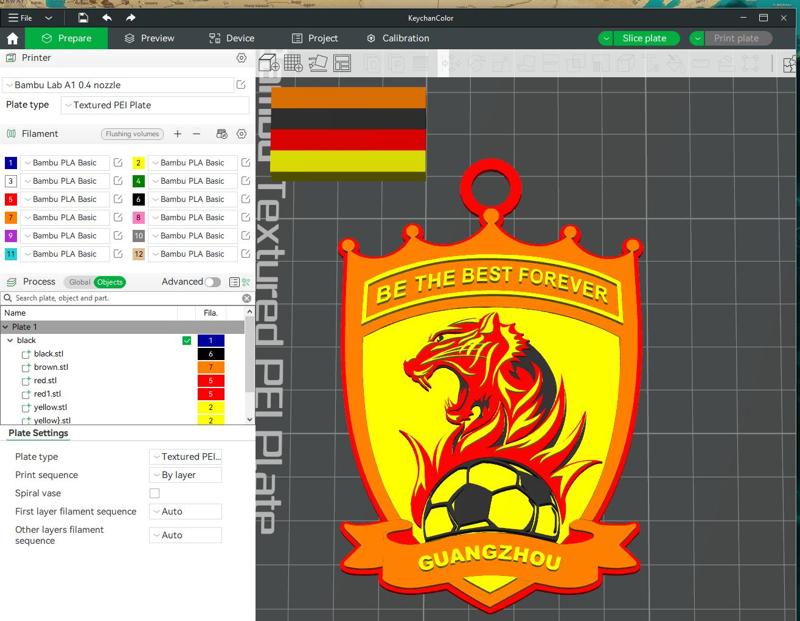Click filament 4 green color swatch
This screenshot has width=800, height=621.
138,181
